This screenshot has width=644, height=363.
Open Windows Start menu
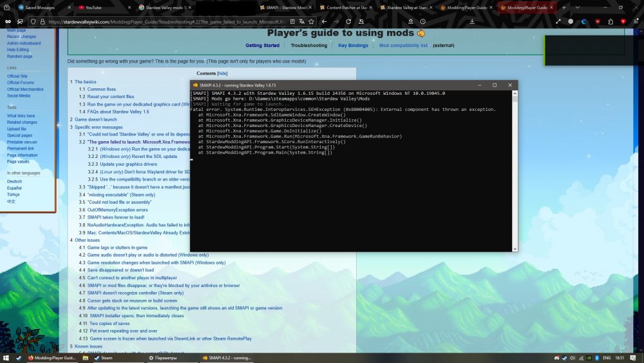(x=6, y=358)
